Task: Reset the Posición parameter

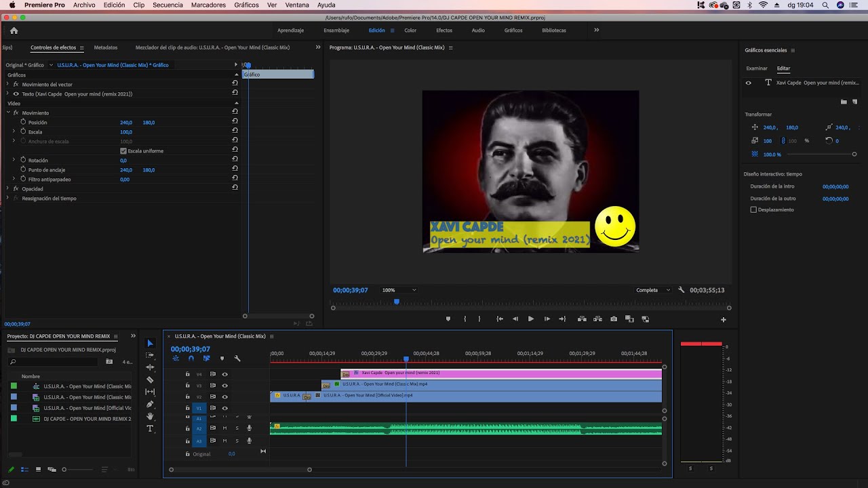Action: pos(235,122)
